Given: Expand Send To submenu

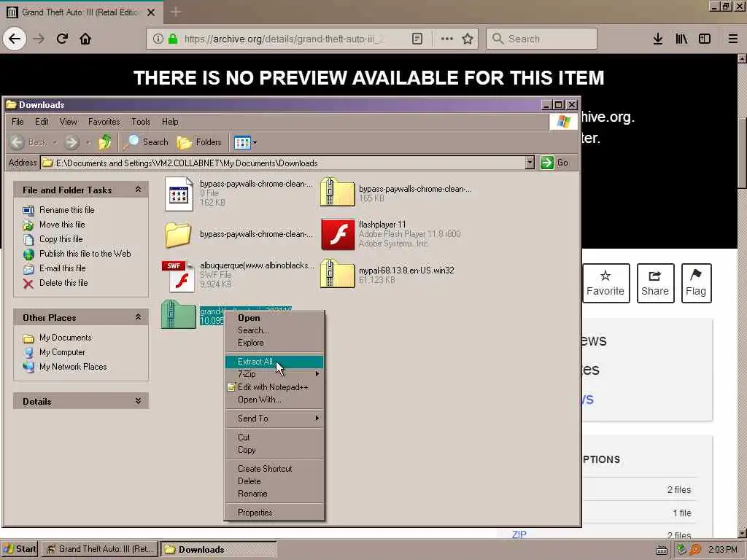Looking at the screenshot, I should pos(274,418).
